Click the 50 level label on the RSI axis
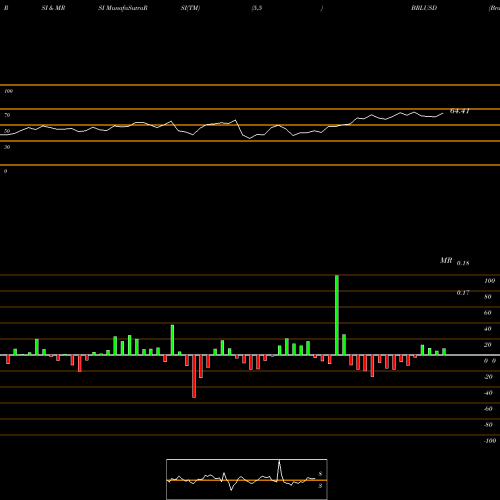Screen dimensions: 500x500 point(7,131)
